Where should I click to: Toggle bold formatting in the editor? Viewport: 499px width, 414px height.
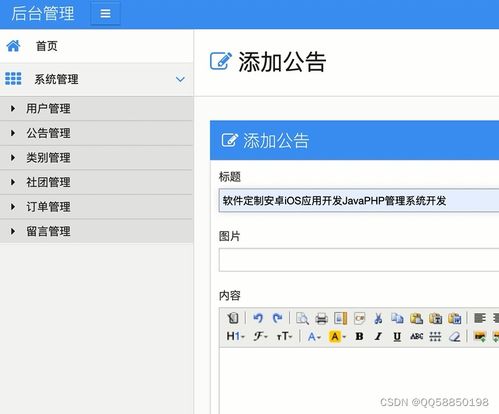point(359,336)
